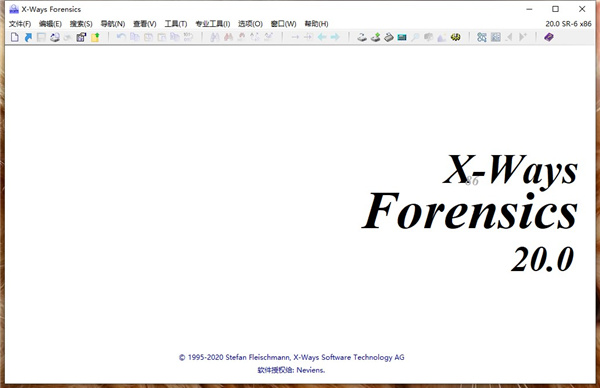600x388 pixels.
Task: Click the greyed Next triangle icon
Action: click(522, 37)
